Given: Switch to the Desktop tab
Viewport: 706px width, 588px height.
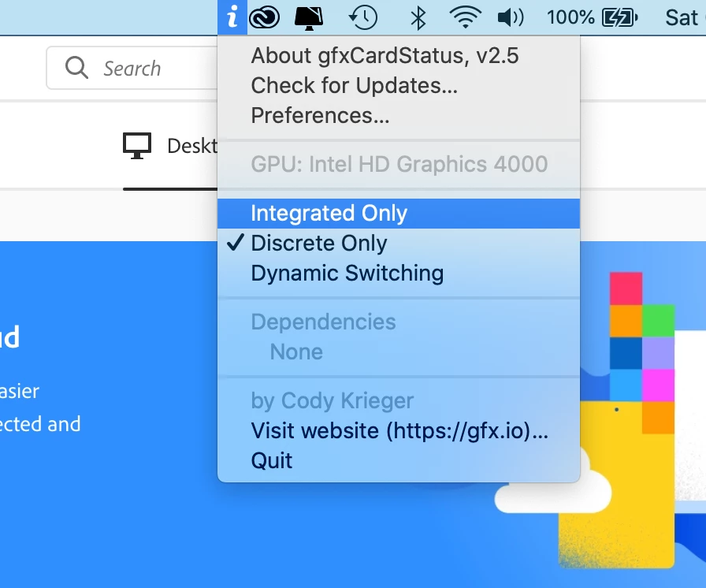Looking at the screenshot, I should (x=170, y=147).
